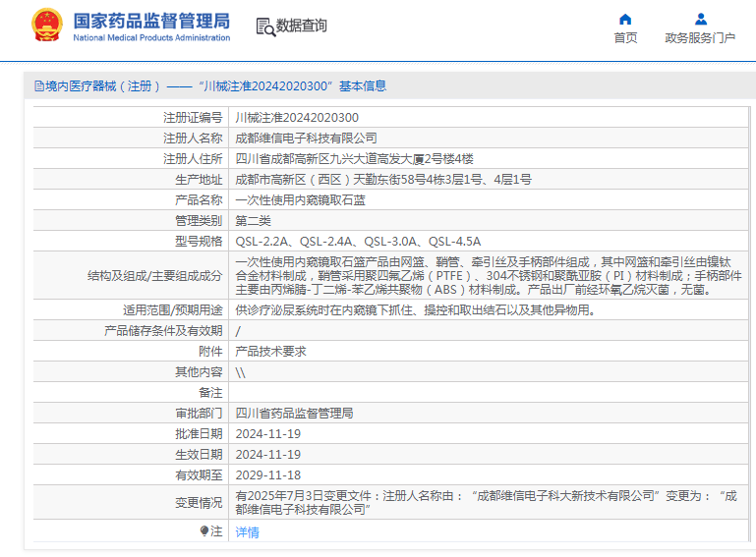Click the 产品技术要求 attachment value

tap(270, 352)
